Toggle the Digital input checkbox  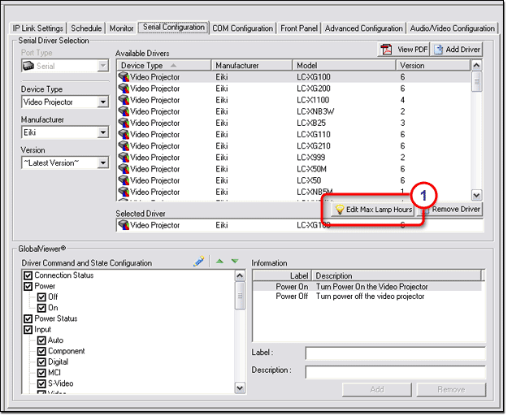coord(41,362)
